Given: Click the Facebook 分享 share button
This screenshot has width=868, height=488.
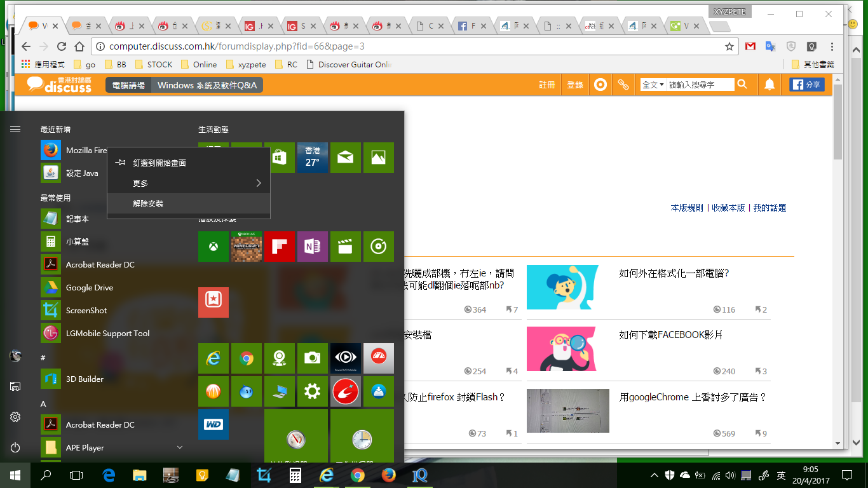Looking at the screenshot, I should pos(807,85).
